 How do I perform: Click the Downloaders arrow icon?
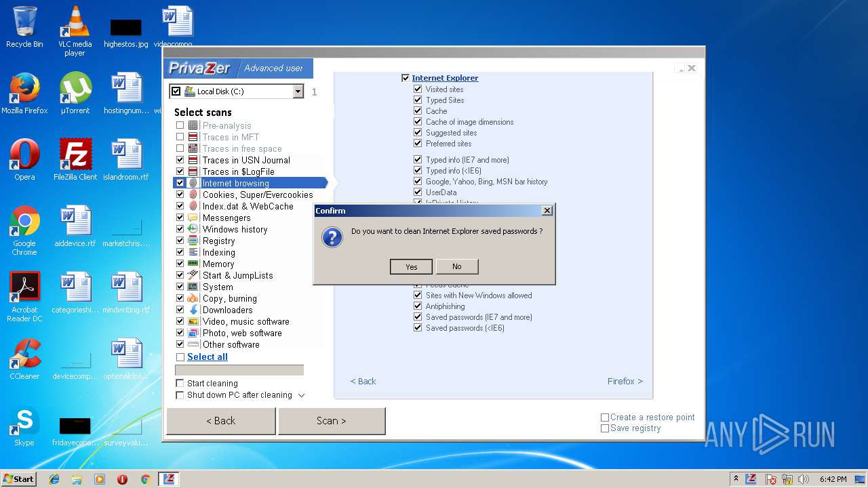coord(193,310)
